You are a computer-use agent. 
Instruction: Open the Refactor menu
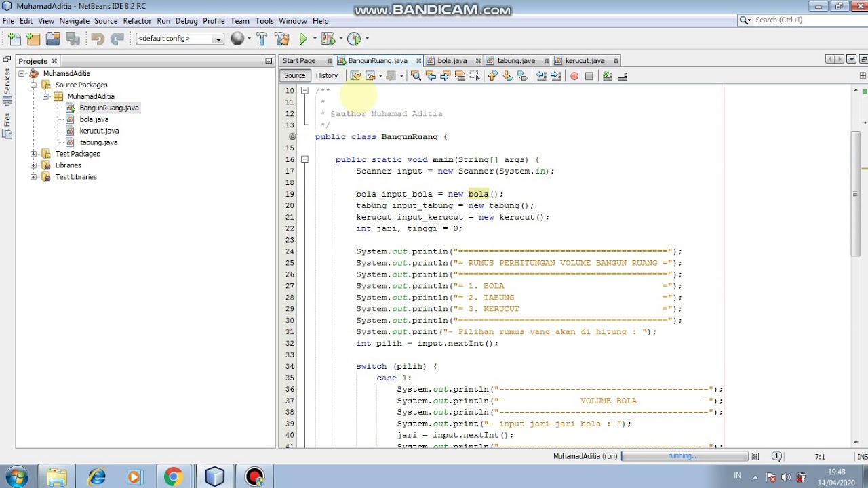137,21
